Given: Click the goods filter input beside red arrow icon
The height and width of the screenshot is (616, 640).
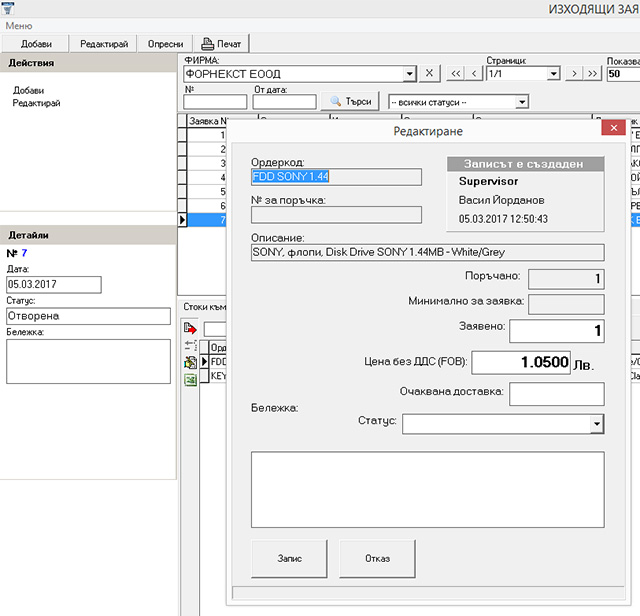Looking at the screenshot, I should click(215, 329).
